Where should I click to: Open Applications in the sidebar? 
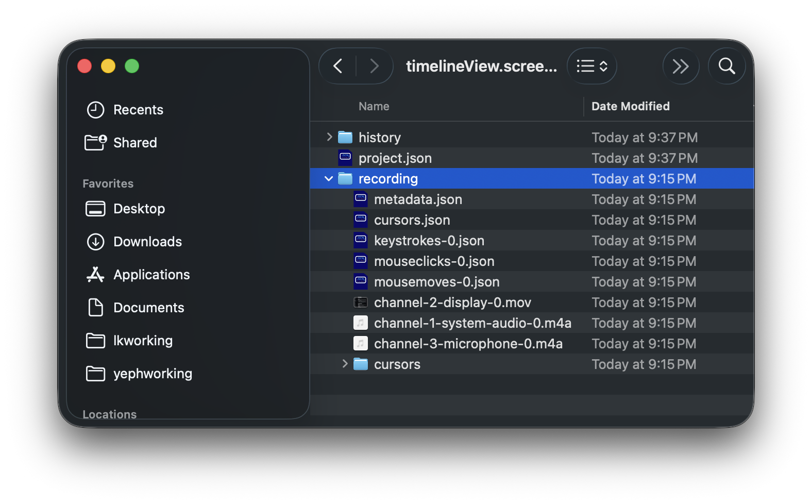pyautogui.click(x=138, y=275)
